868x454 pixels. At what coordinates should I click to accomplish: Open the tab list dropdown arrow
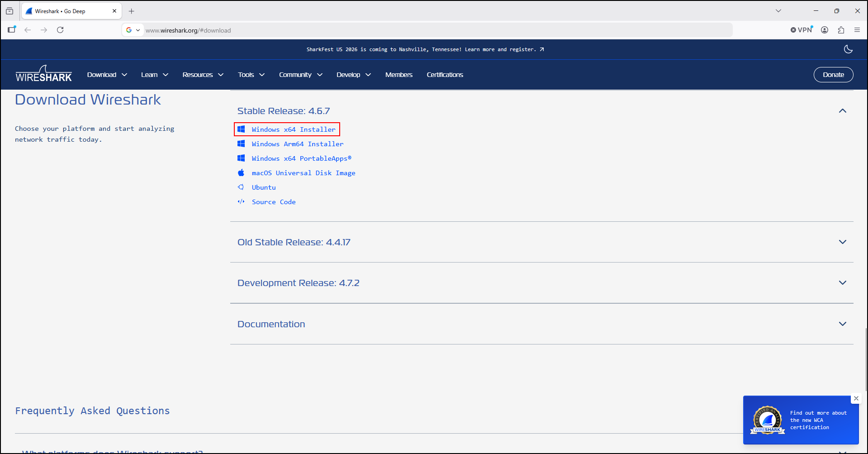coord(778,11)
